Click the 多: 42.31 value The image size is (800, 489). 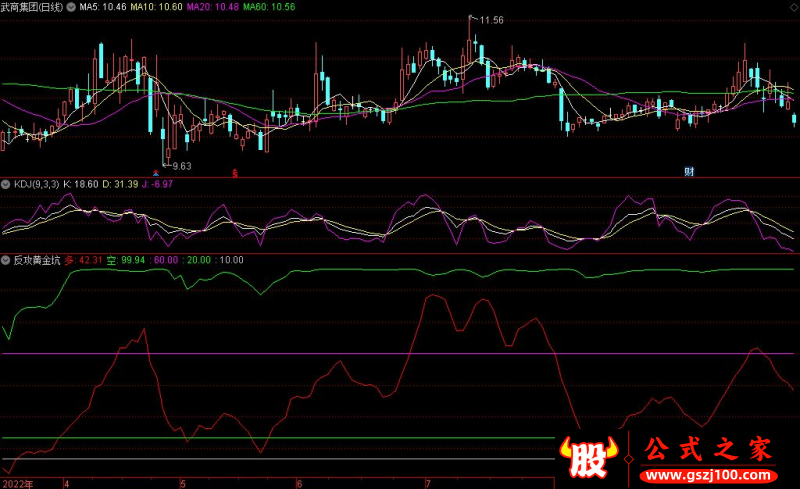point(83,260)
